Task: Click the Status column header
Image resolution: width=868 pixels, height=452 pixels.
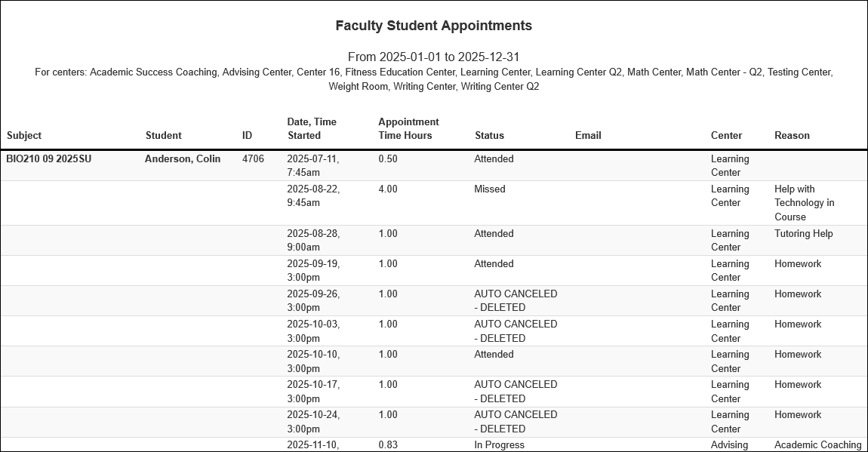Action: (x=489, y=136)
